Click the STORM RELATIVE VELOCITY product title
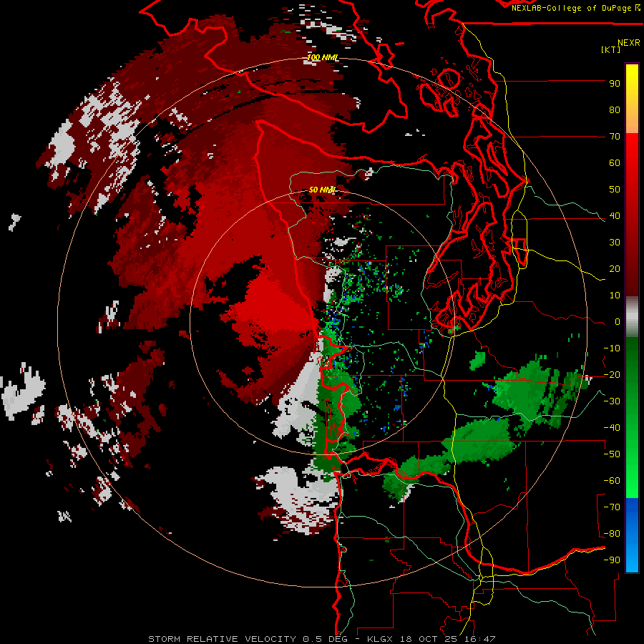This screenshot has height=644, width=644. (222, 639)
